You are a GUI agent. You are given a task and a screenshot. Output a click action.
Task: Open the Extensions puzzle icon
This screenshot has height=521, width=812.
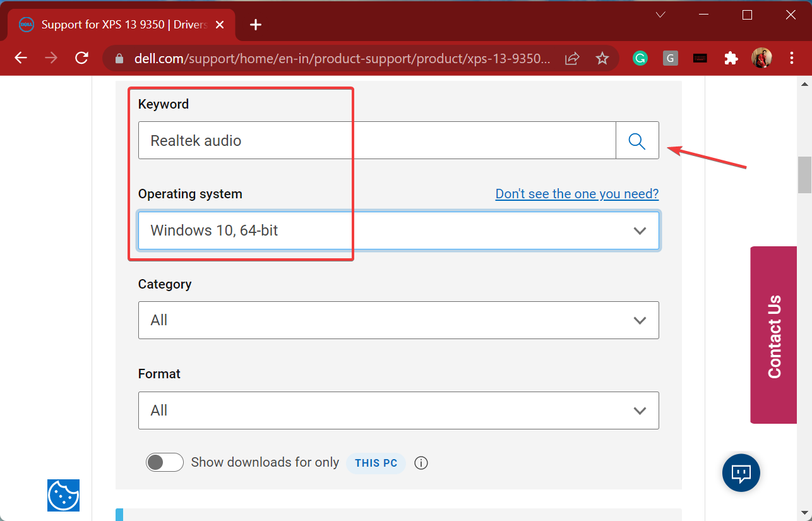(731, 59)
